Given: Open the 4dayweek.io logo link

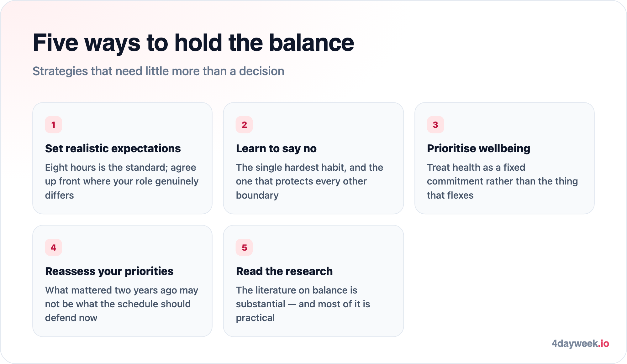Looking at the screenshot, I should point(580,343).
